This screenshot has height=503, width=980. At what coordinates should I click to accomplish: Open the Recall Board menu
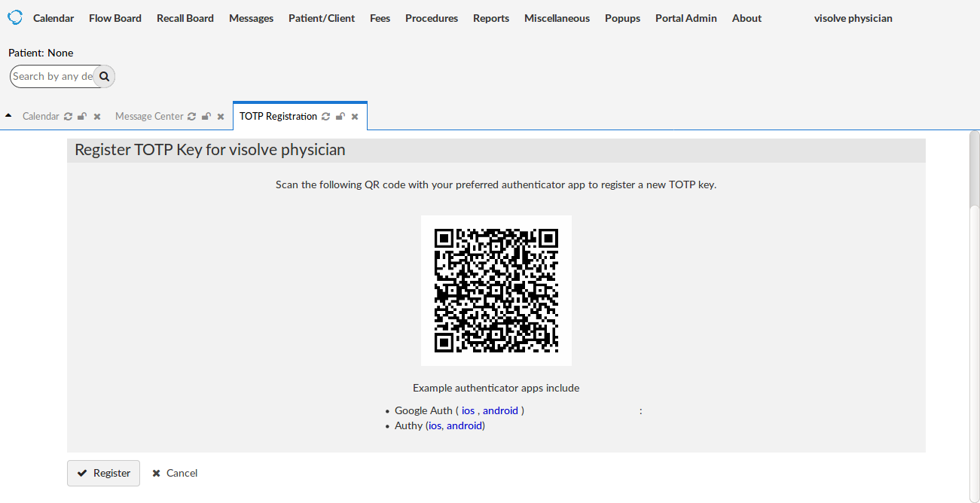pos(185,18)
